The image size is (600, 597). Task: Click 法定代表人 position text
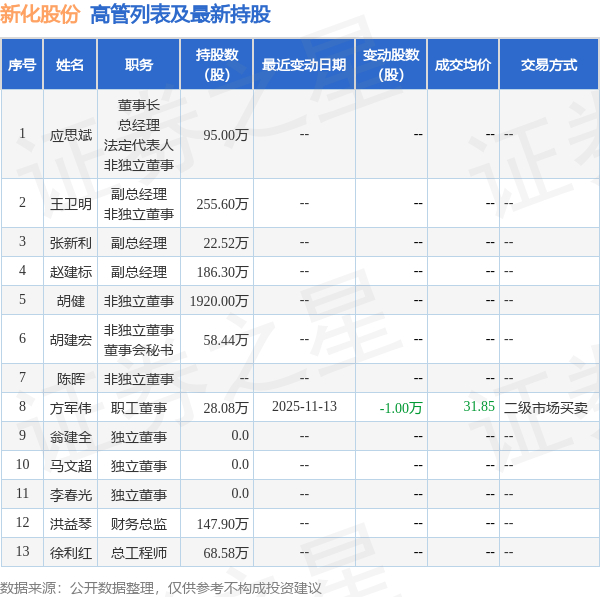139,145
